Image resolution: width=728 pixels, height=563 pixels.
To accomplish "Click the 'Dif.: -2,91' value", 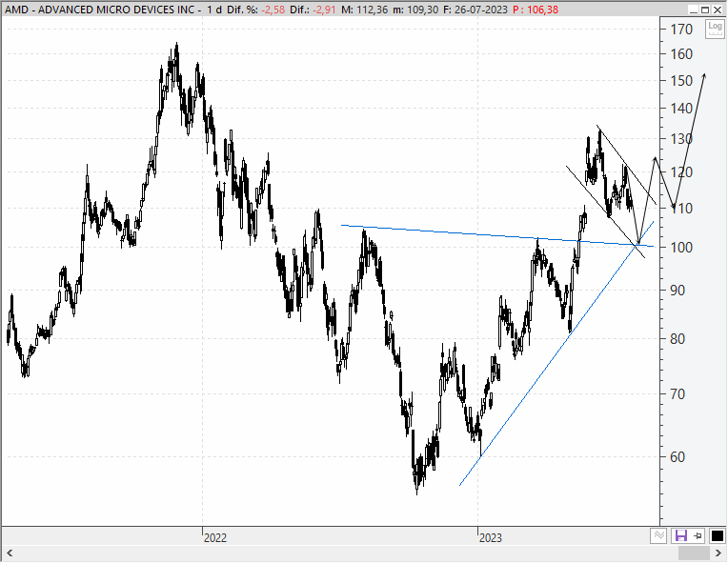I will pyautogui.click(x=313, y=10).
